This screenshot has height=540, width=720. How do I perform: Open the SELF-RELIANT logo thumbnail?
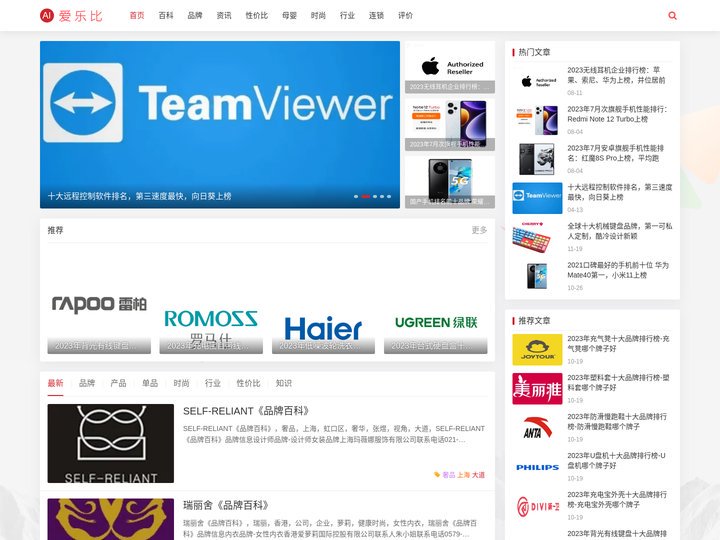[111, 443]
